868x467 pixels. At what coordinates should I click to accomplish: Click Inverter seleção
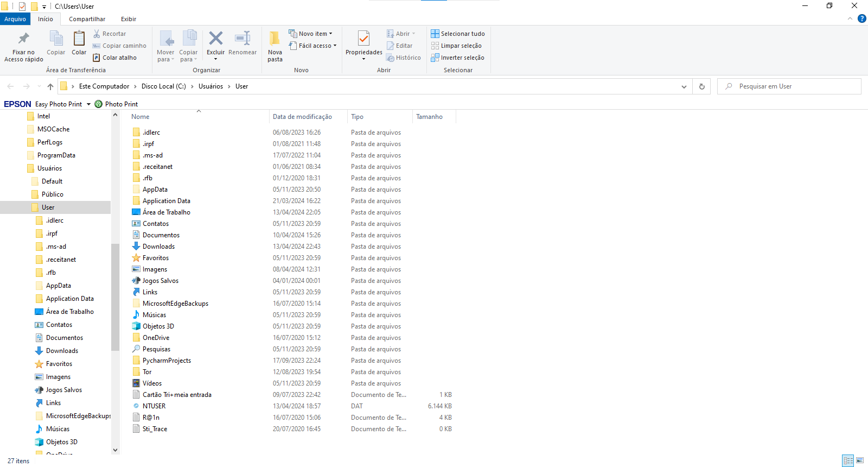coord(457,58)
